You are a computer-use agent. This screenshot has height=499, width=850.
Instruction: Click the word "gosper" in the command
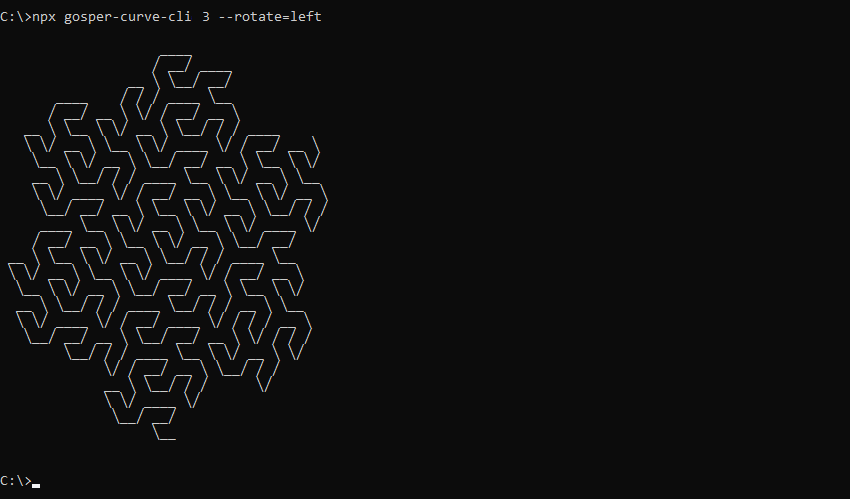coord(88,18)
